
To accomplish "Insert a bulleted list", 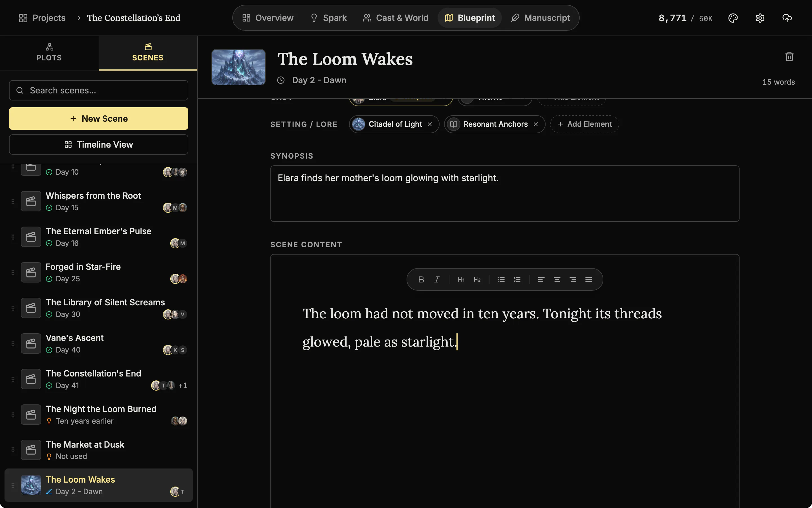I will pyautogui.click(x=501, y=279).
